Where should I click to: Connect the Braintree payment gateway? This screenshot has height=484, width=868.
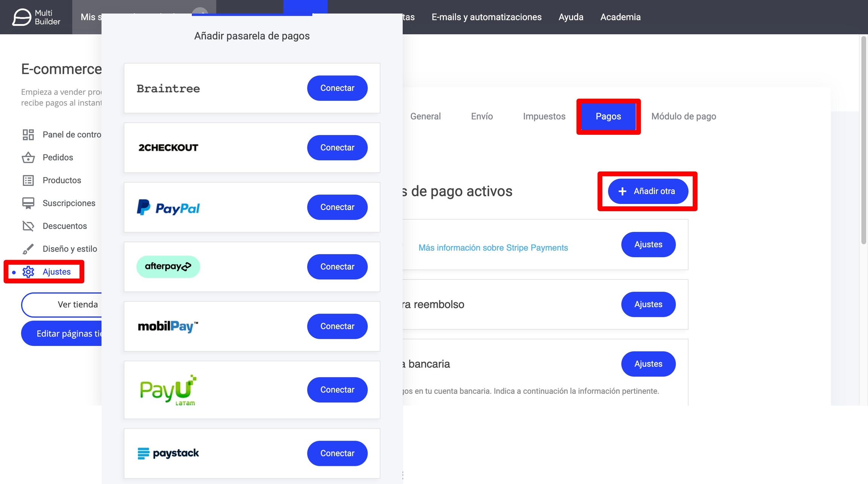coord(337,88)
